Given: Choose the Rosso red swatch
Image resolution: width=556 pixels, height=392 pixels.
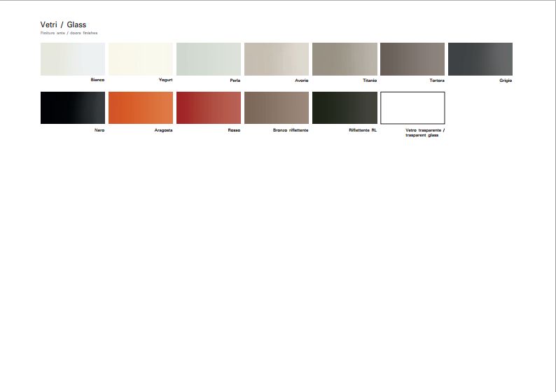Looking at the screenshot, I should tap(209, 108).
